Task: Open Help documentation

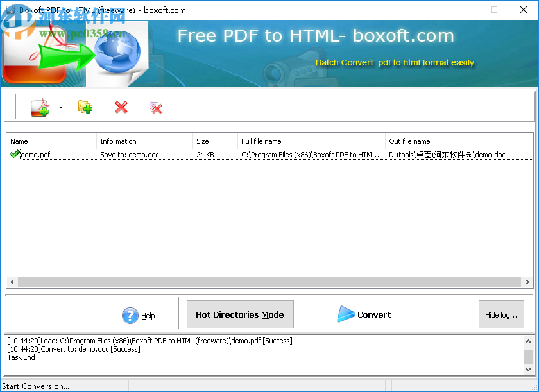Action: [147, 316]
